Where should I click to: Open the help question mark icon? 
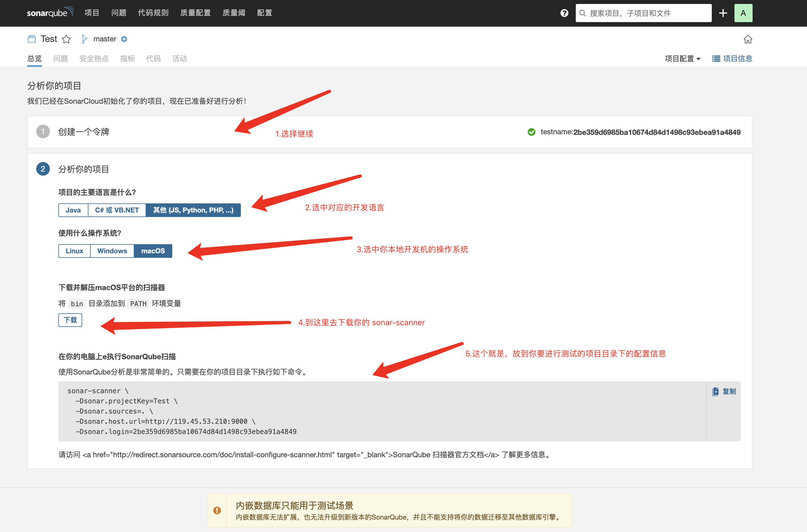pos(564,12)
